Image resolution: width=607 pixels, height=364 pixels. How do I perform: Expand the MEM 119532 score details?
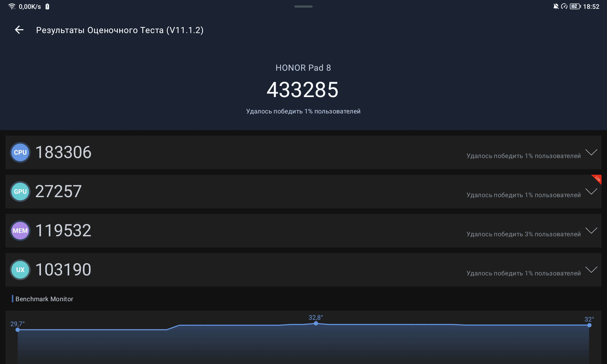pos(591,230)
